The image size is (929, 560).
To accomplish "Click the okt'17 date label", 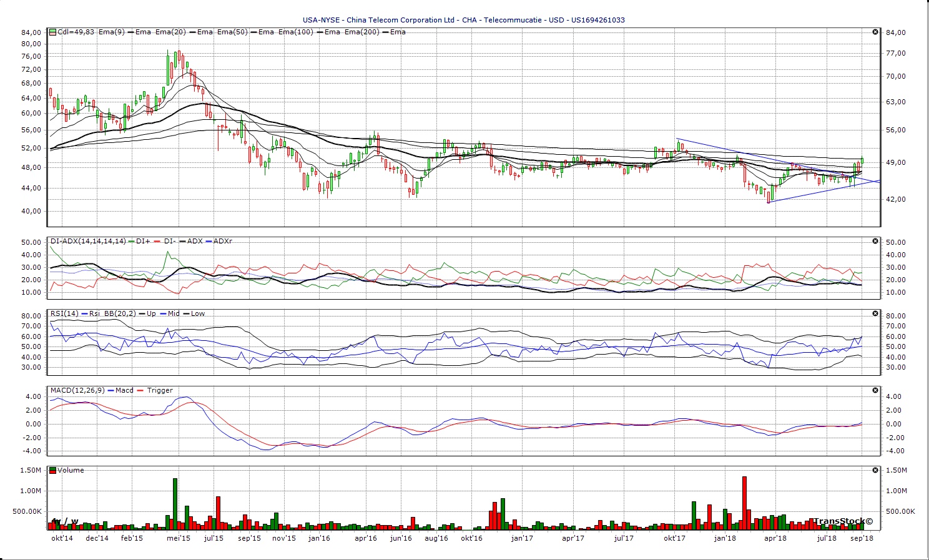I will 674,538.
